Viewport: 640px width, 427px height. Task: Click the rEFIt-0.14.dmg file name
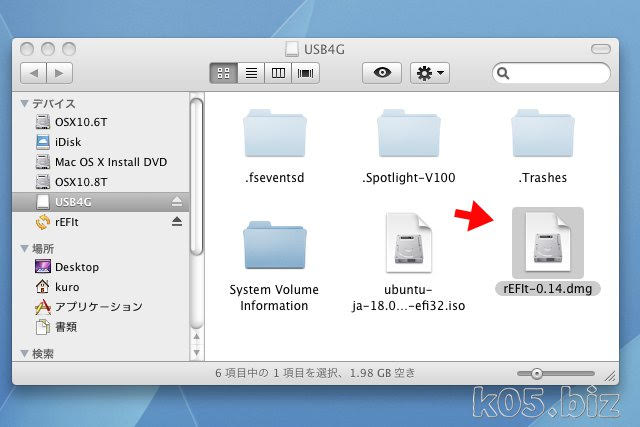[548, 289]
